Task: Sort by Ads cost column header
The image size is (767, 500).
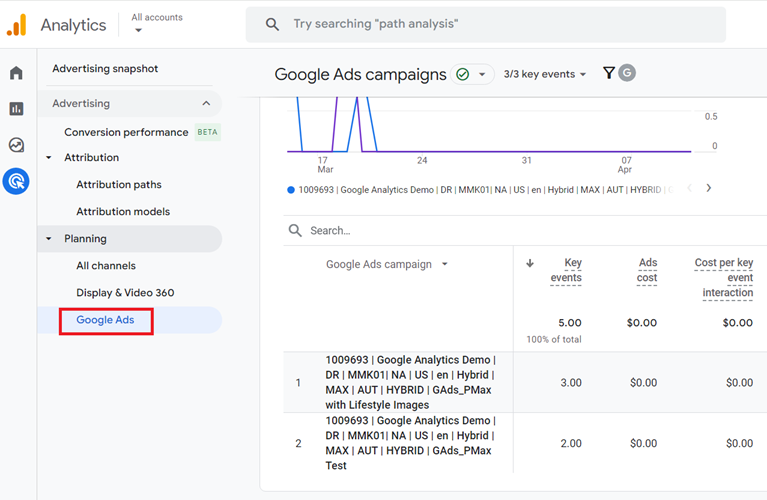Action: [x=647, y=270]
